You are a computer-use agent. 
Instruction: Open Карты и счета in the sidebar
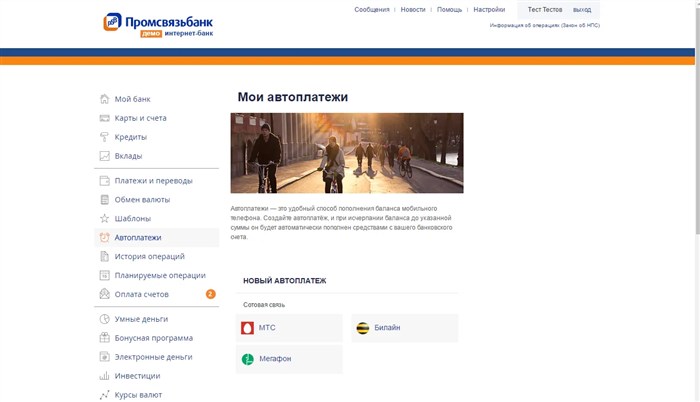coord(141,118)
